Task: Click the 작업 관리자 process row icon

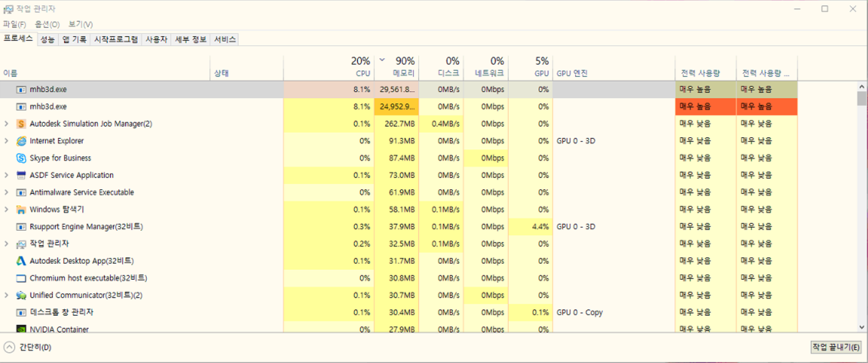Action: pyautogui.click(x=21, y=244)
